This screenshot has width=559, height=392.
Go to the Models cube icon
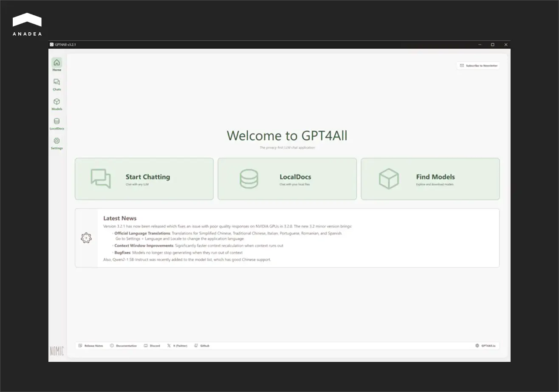click(x=56, y=102)
